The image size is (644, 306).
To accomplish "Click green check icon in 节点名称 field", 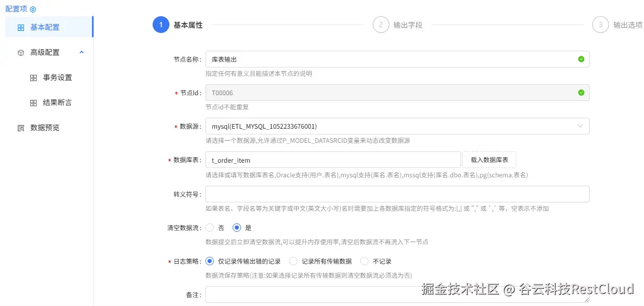I will [x=581, y=59].
